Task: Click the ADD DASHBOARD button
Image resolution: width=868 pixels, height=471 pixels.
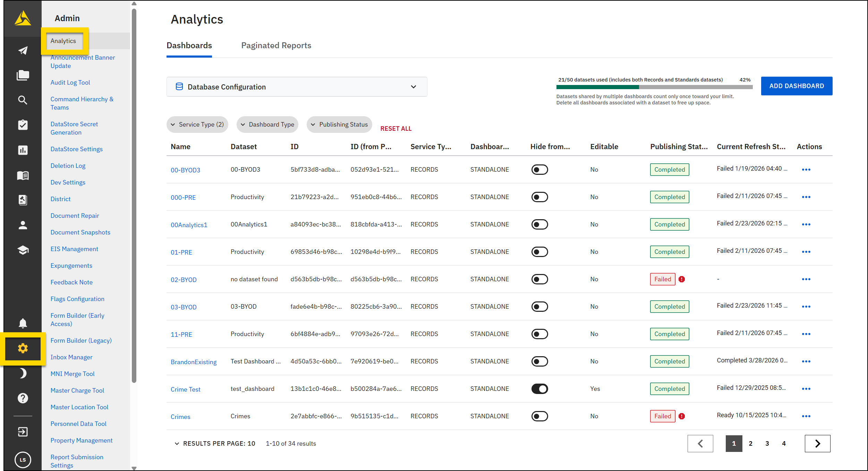Action: tap(796, 86)
